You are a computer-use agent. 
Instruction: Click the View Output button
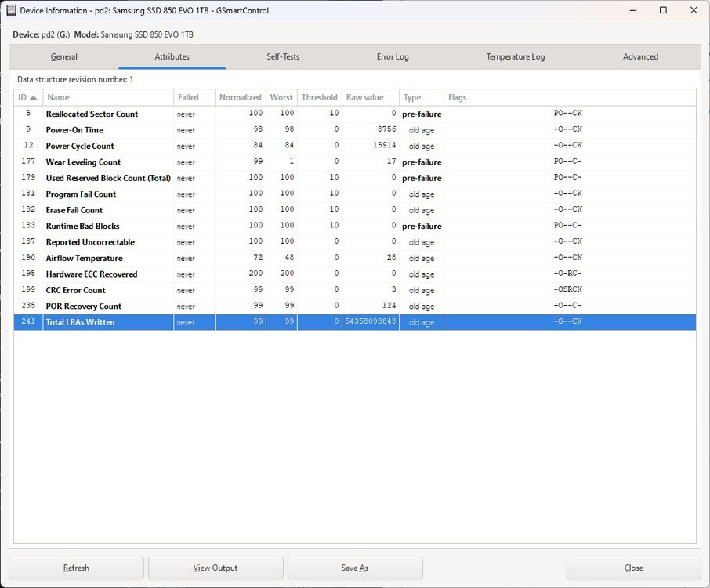[216, 568]
